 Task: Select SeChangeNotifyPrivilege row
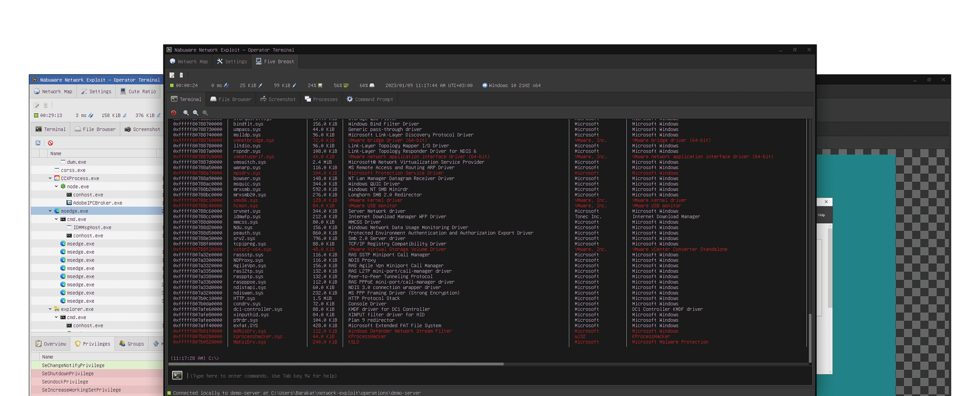point(97,365)
